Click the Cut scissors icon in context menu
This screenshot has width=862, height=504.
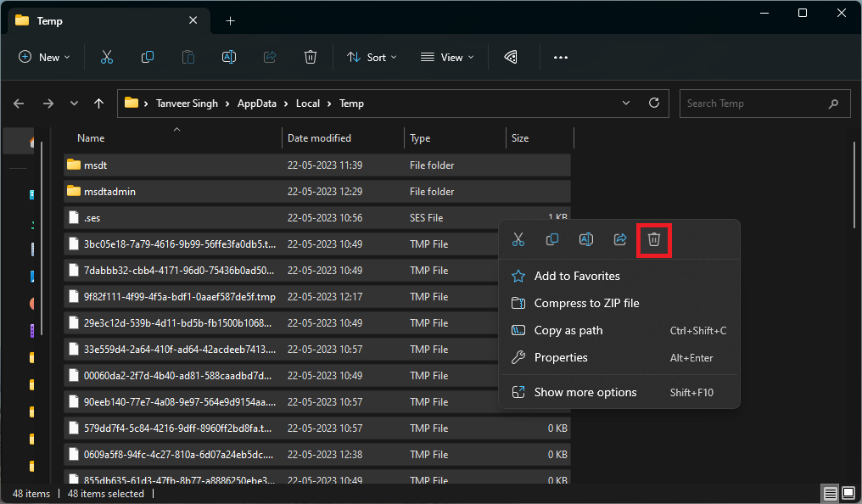(518, 240)
